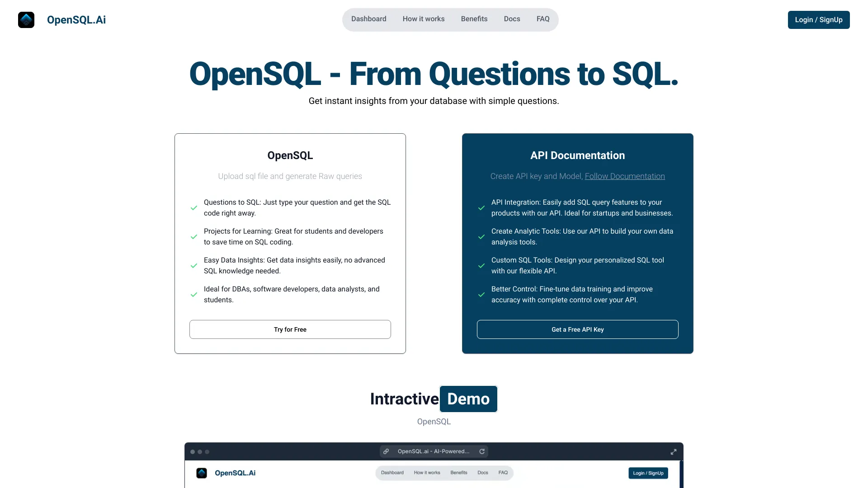
Task: Click the Try for Free button
Action: 290,329
